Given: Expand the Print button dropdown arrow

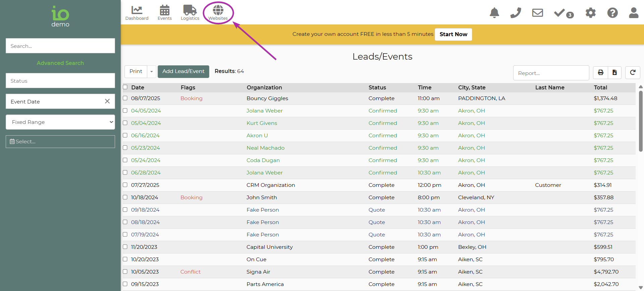Looking at the screenshot, I should [152, 72].
